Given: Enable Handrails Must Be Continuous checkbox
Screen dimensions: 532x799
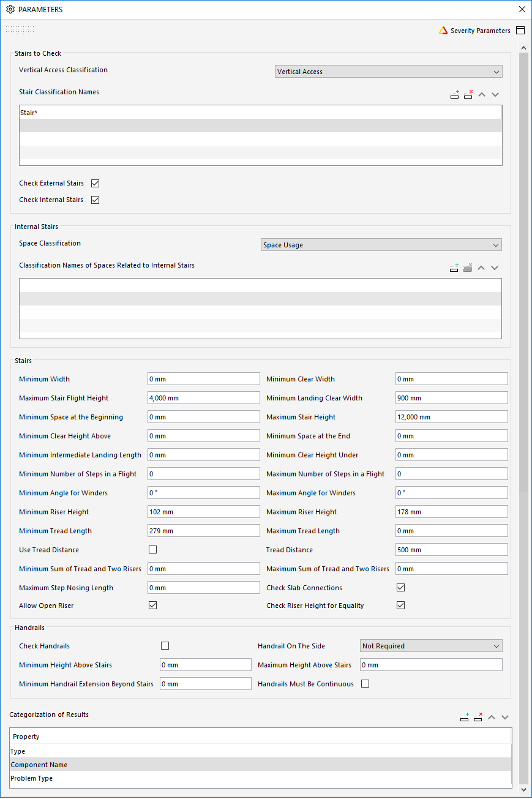Looking at the screenshot, I should coord(365,684).
